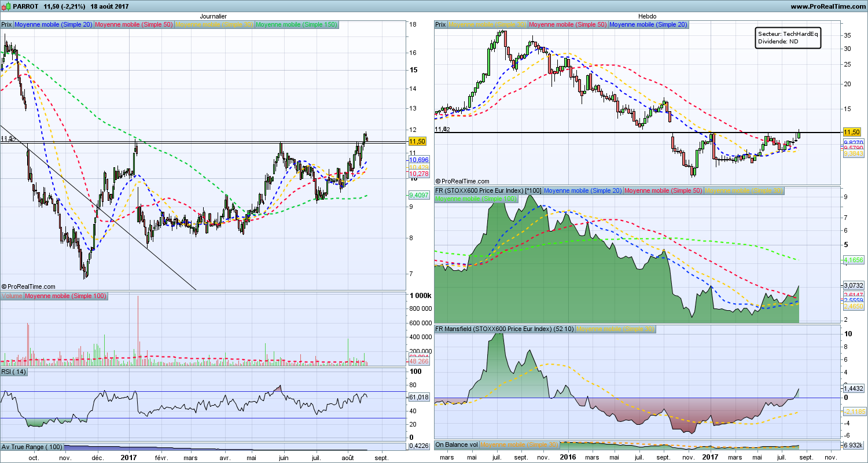Image resolution: width=868 pixels, height=463 pixels.
Task: Select Moyenne mobile (Simple 20) on Journalier chart
Action: (x=53, y=25)
